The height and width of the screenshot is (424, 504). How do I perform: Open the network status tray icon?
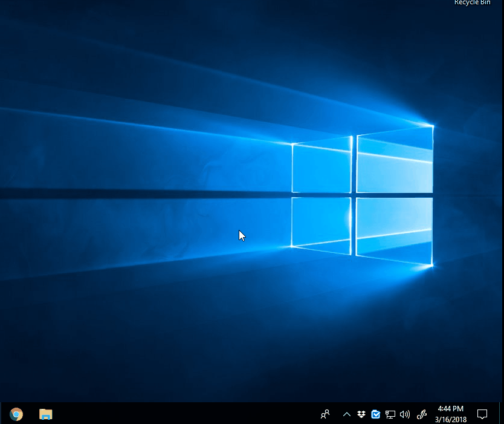[390, 414]
